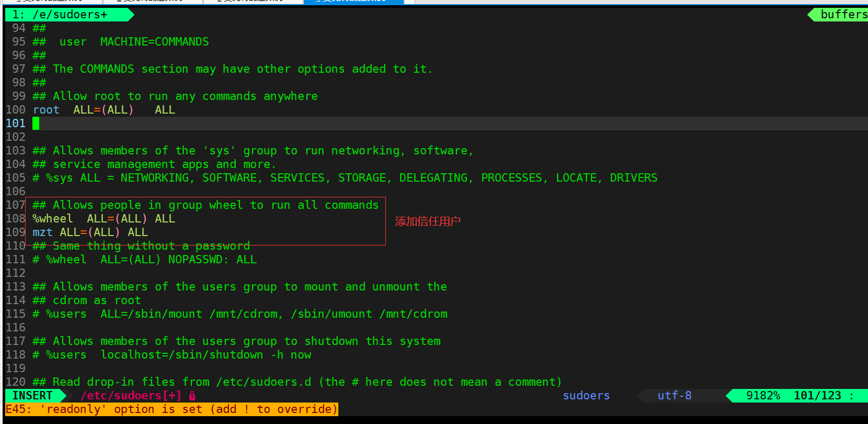
Task: Click 'cdrom as root' comment on line 114
Action: click(97, 300)
